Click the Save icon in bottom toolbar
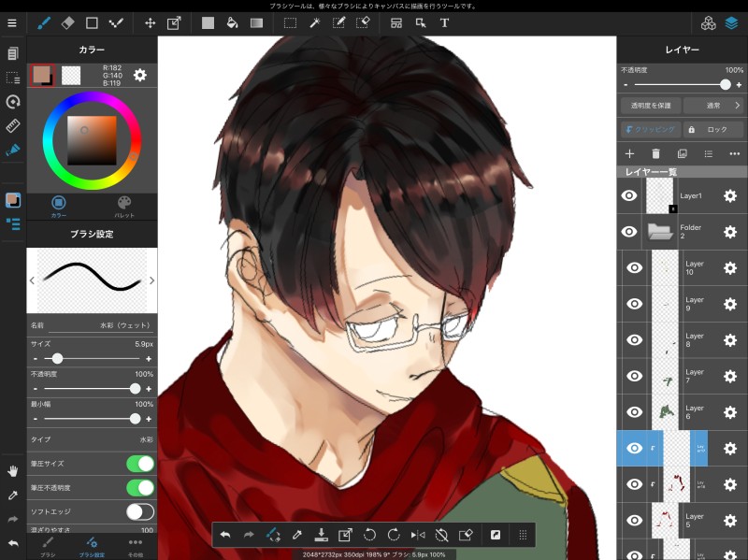 pos(322,535)
